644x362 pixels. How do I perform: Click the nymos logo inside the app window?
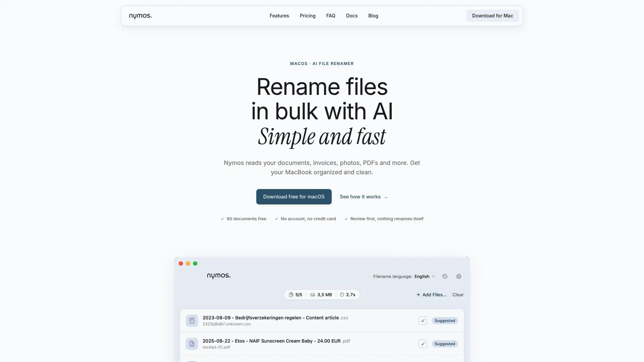click(x=219, y=276)
